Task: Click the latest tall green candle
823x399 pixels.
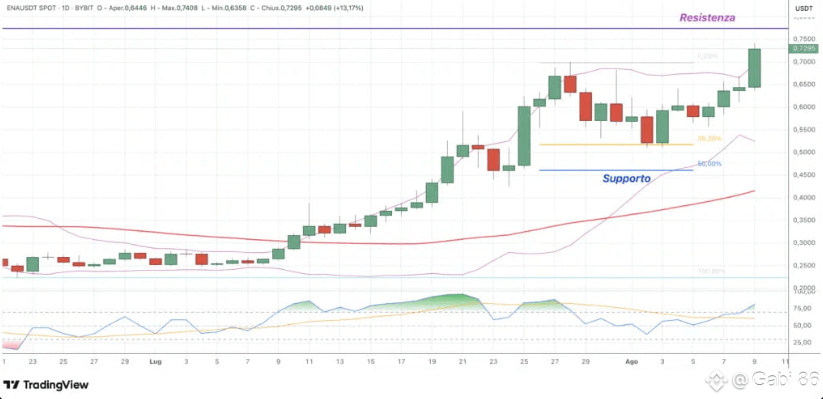Action: pyautogui.click(x=754, y=68)
